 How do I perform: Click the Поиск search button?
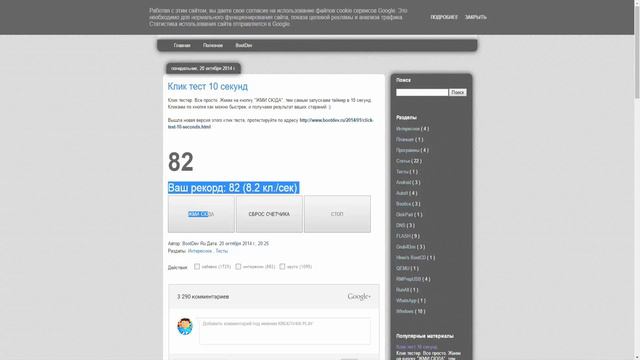(458, 93)
